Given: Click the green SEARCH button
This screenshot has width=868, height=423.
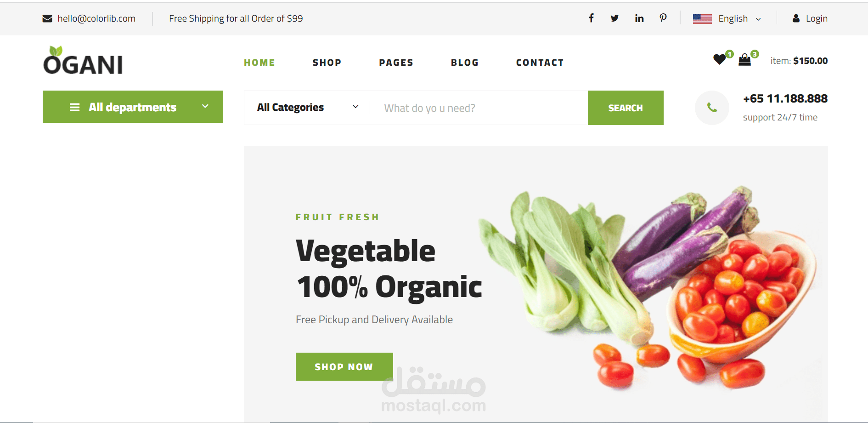Looking at the screenshot, I should (x=626, y=108).
